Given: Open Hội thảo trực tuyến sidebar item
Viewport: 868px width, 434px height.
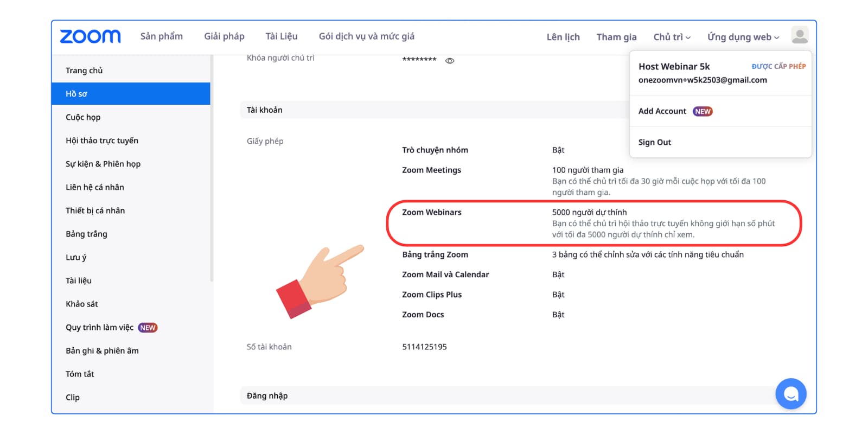Looking at the screenshot, I should click(x=102, y=141).
